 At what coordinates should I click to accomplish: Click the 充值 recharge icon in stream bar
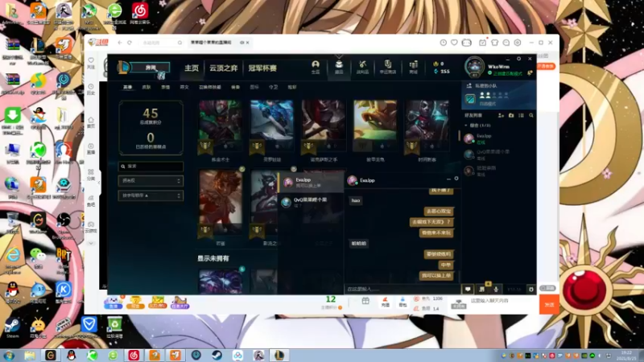point(386,302)
